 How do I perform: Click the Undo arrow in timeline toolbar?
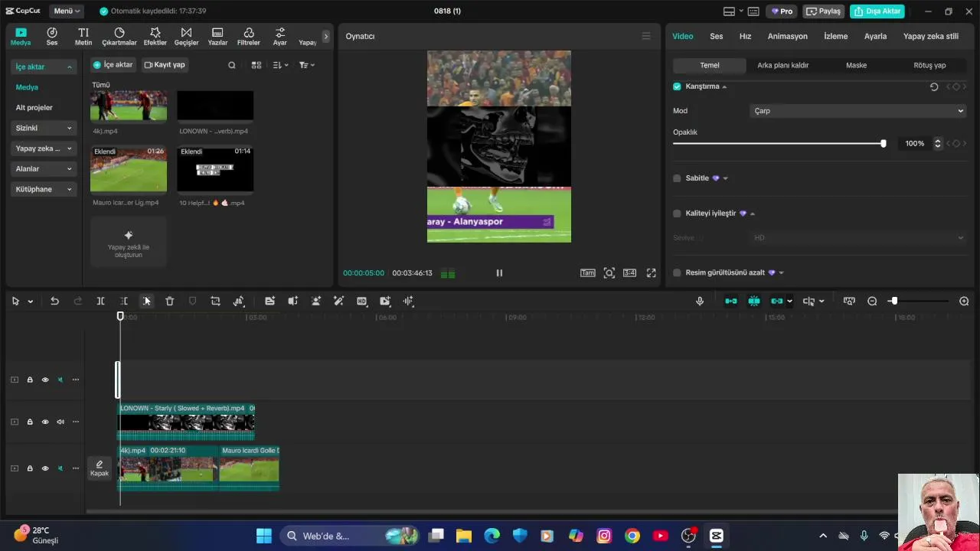tap(54, 302)
